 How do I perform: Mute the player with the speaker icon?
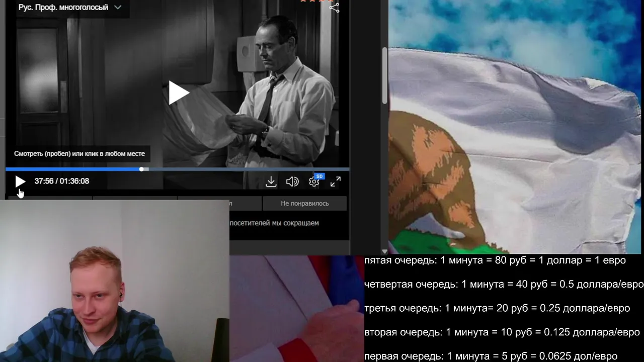tap(292, 182)
